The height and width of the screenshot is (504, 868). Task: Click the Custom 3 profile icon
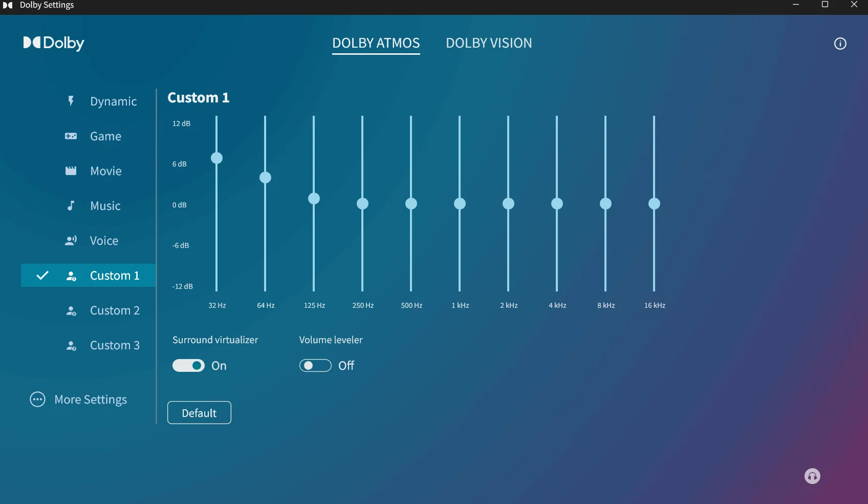click(71, 346)
